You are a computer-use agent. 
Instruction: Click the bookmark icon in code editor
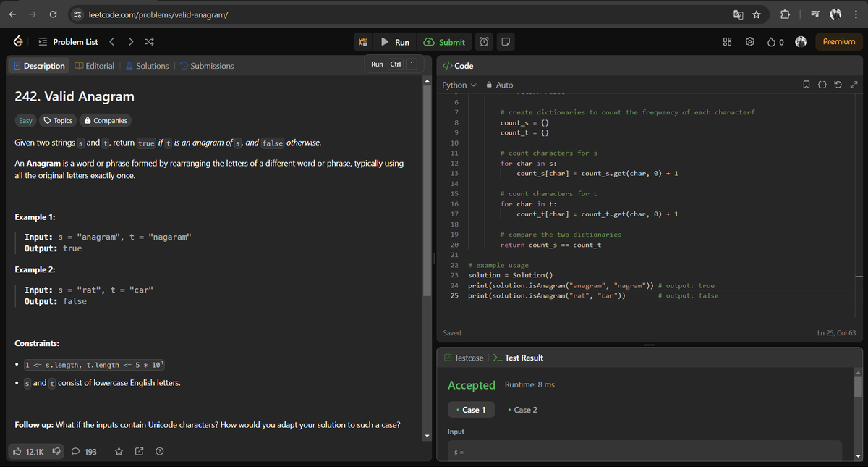807,85
